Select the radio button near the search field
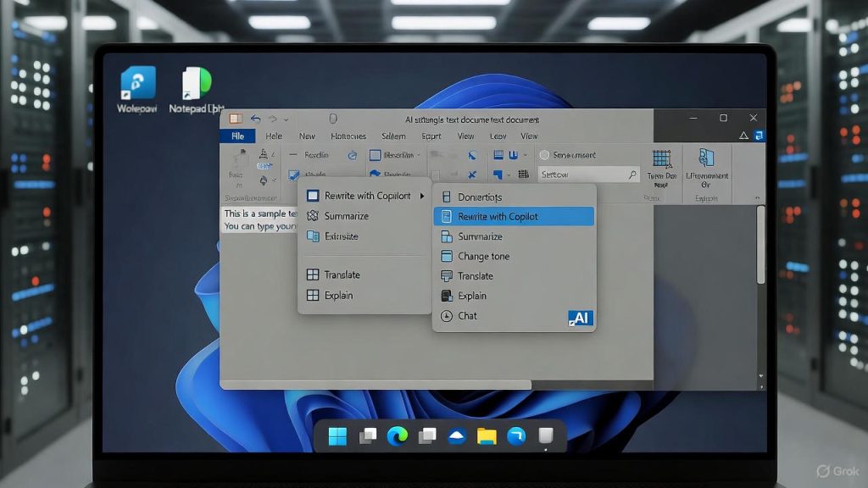Viewport: 868px width, 488px height. click(x=544, y=154)
